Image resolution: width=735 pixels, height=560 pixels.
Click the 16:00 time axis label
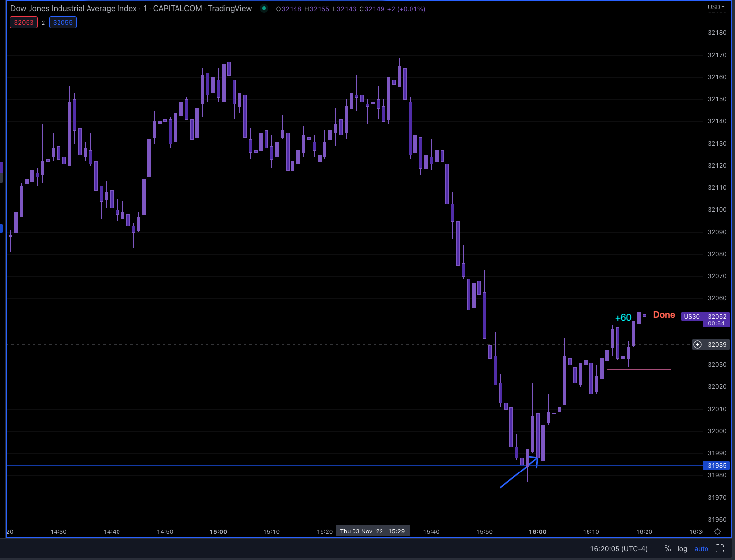pos(537,531)
